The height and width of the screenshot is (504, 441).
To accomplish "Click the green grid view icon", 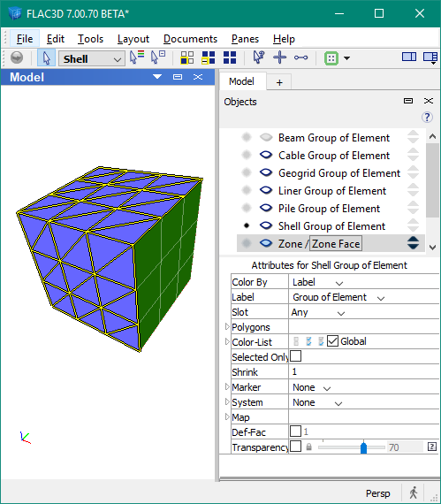I will click(x=331, y=58).
